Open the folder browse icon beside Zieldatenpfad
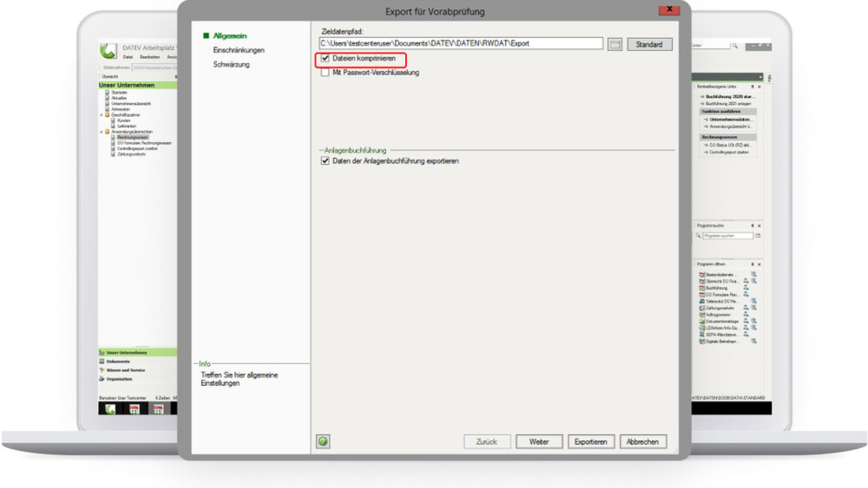Image resolution: width=868 pixels, height=488 pixels. pyautogui.click(x=615, y=45)
